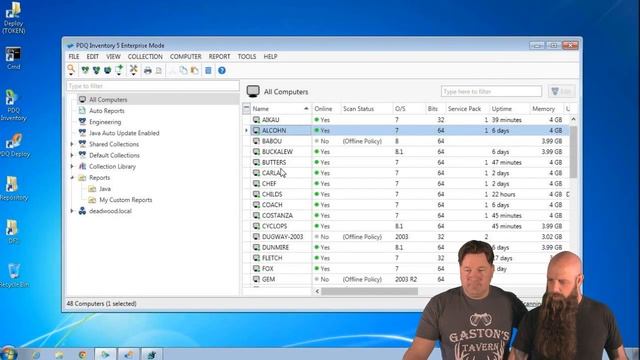Select the Java reports folder
The width and height of the screenshot is (640, 360).
tap(105, 189)
